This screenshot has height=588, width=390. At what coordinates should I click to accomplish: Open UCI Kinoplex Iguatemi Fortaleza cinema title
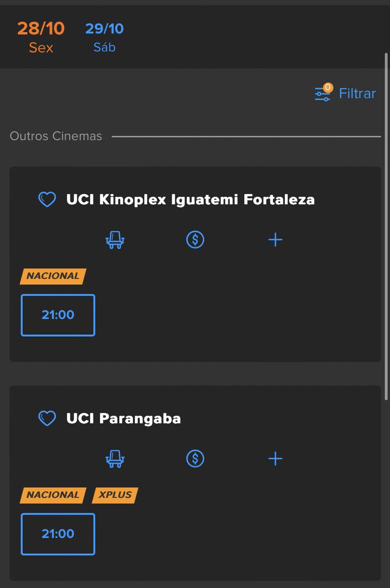[191, 200]
